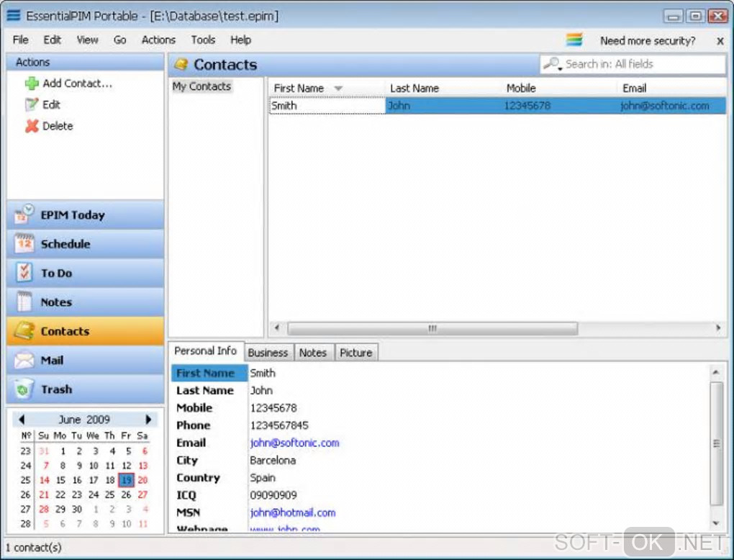Open the Schedule module
Viewport: 734px width, 560px height.
coord(85,243)
